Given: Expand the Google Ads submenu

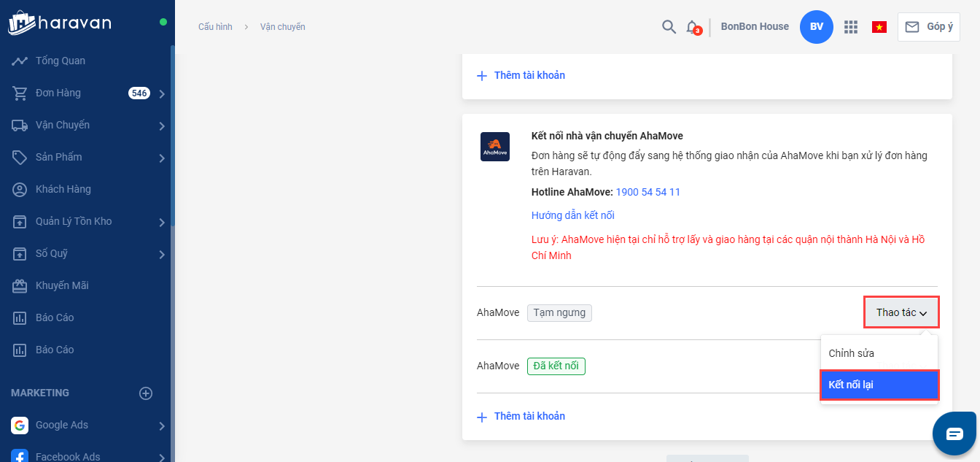Looking at the screenshot, I should click(x=161, y=426).
